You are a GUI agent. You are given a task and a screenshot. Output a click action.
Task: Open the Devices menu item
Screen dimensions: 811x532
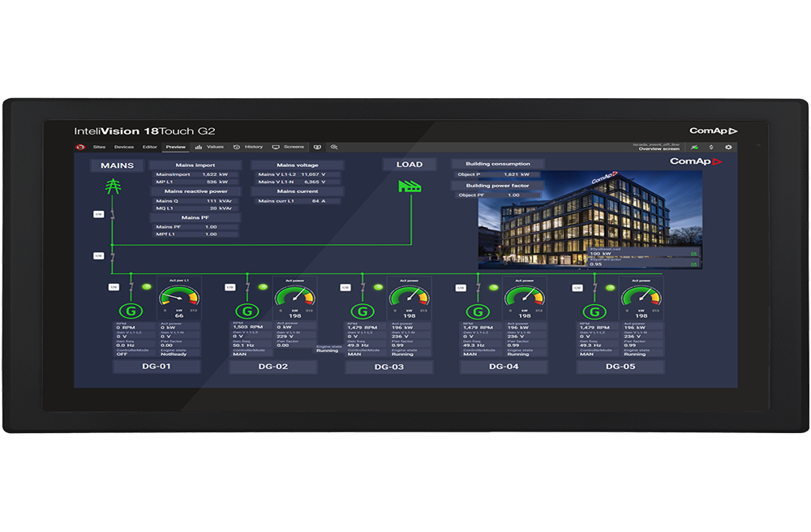pos(123,147)
